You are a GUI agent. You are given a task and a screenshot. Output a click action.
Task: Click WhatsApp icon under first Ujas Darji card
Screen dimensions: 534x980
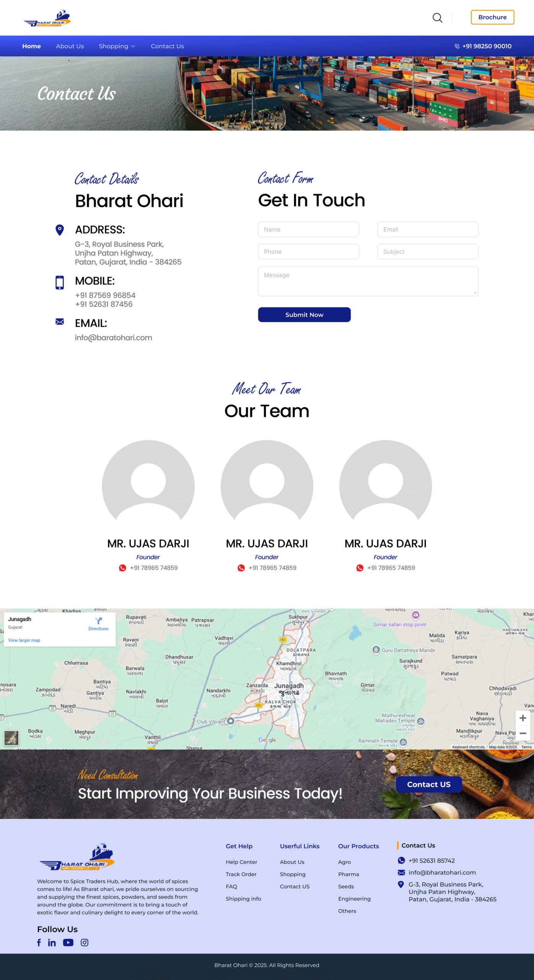[122, 568]
